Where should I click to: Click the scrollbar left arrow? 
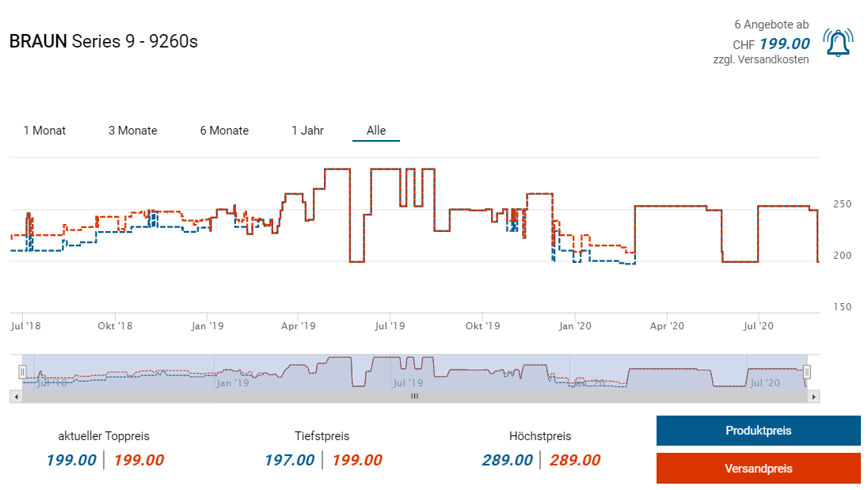tap(14, 396)
